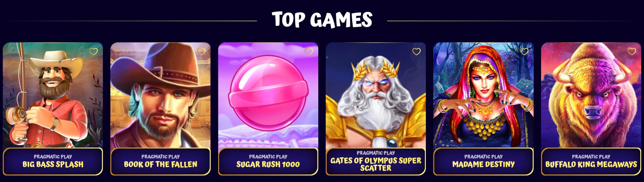The width and height of the screenshot is (644, 182).
Task: Click Pragmatic Play label under Madame Destiny
Action: (x=484, y=156)
